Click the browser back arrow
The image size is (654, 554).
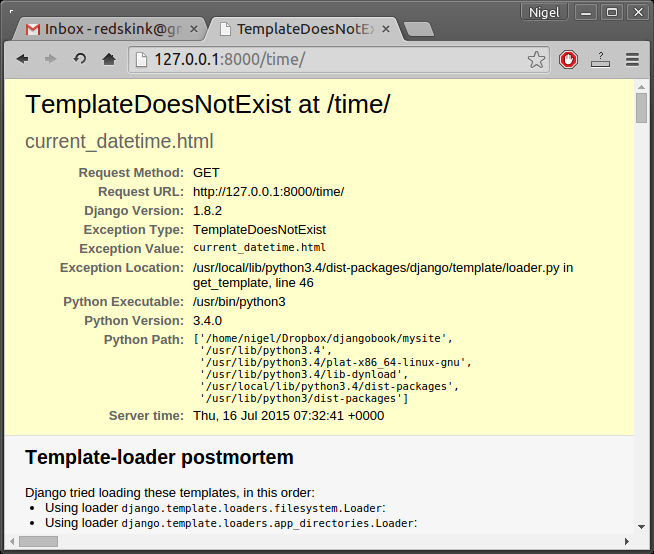point(22,60)
